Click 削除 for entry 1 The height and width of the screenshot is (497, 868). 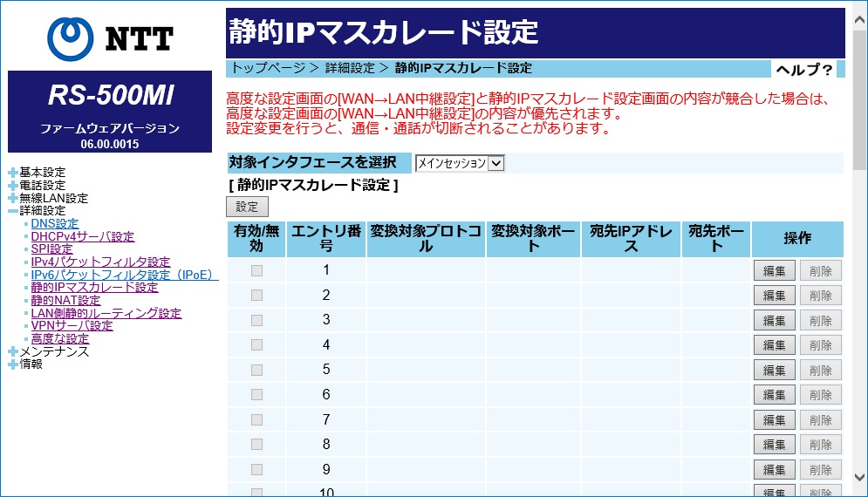click(x=820, y=270)
